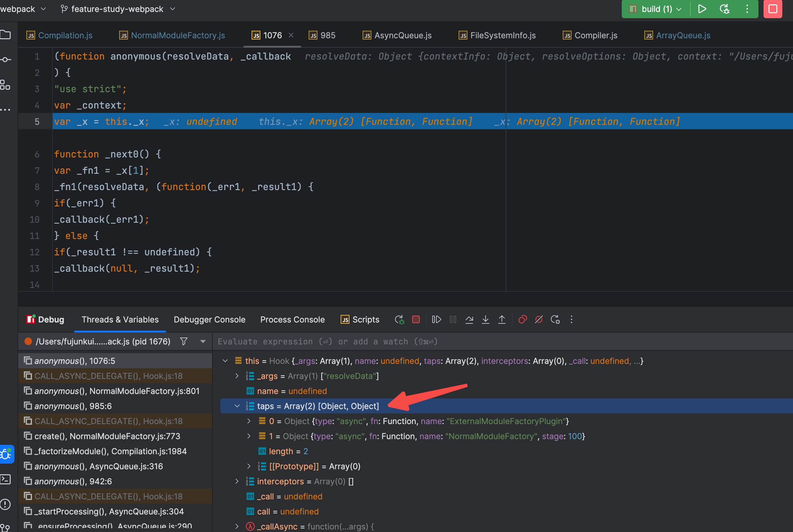Click the Step Out debugger icon
Image resolution: width=793 pixels, height=532 pixels.
(x=502, y=320)
